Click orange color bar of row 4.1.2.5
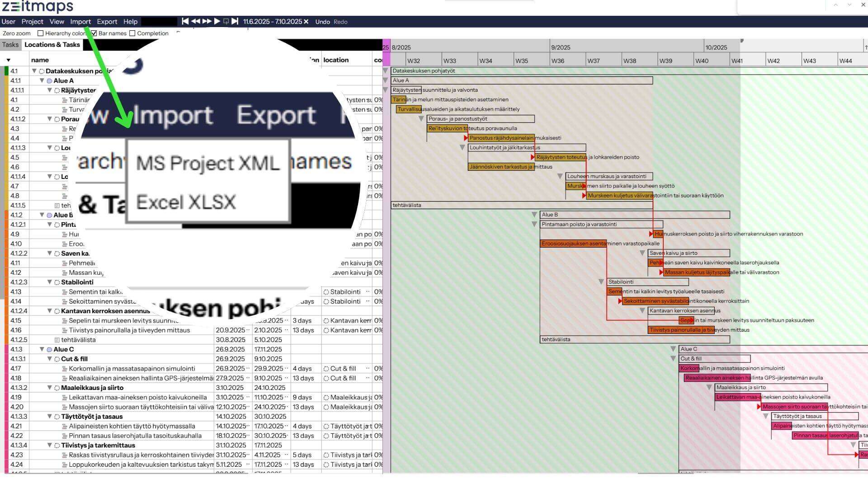This screenshot has width=868, height=488. [x=6, y=340]
